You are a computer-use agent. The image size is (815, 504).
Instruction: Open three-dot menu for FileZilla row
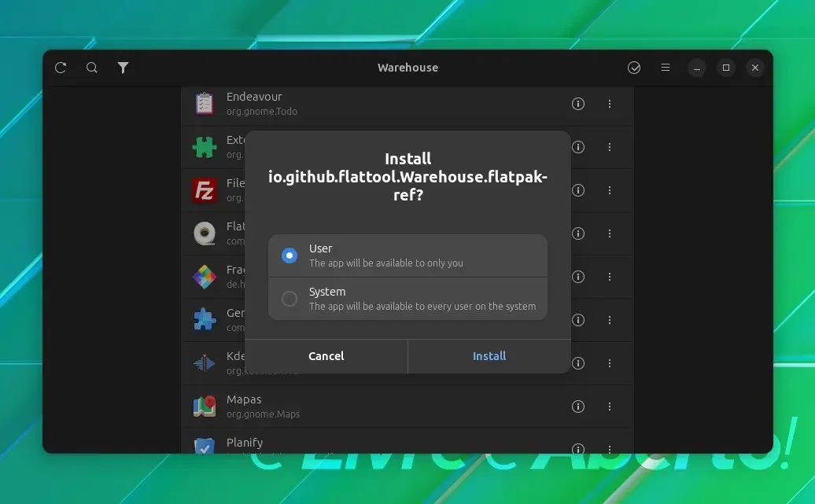pos(610,190)
